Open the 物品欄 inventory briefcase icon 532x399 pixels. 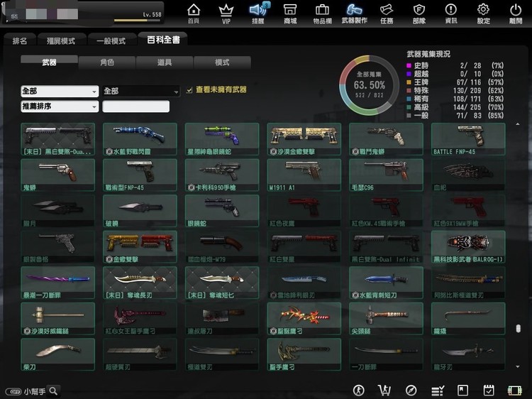[322, 13]
